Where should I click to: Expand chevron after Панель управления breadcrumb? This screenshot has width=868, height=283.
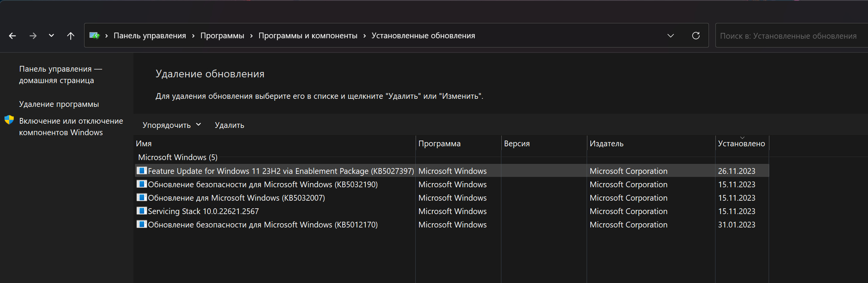coord(193,36)
